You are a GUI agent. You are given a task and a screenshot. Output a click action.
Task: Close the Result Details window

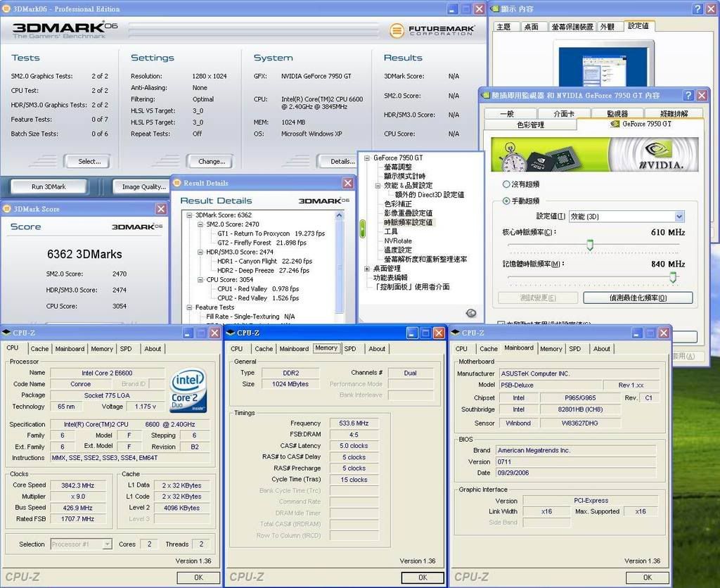[x=347, y=183]
